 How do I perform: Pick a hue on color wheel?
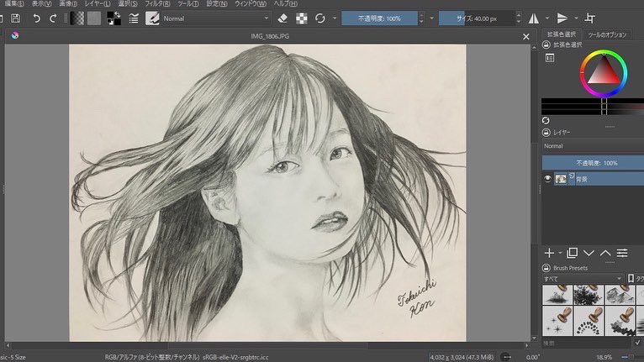pos(604,73)
